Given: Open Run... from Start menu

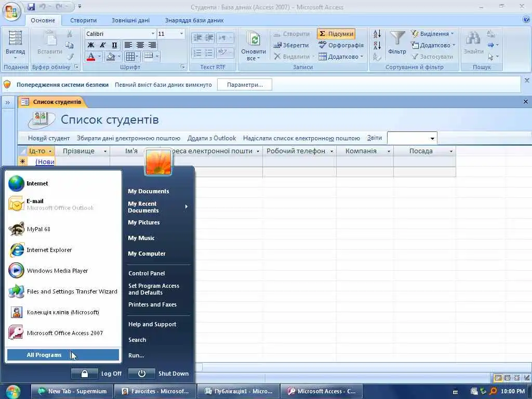Looking at the screenshot, I should [136, 355].
